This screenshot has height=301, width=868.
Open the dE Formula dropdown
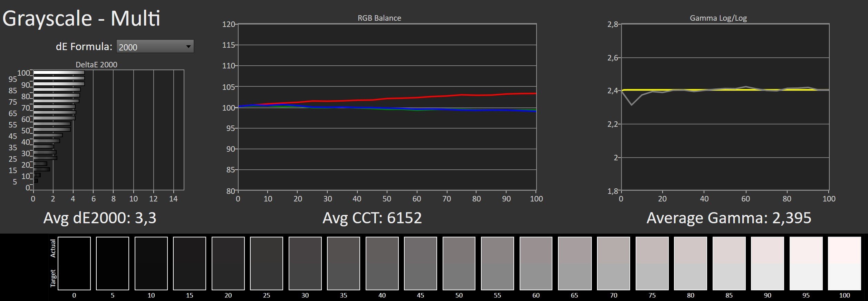click(155, 47)
